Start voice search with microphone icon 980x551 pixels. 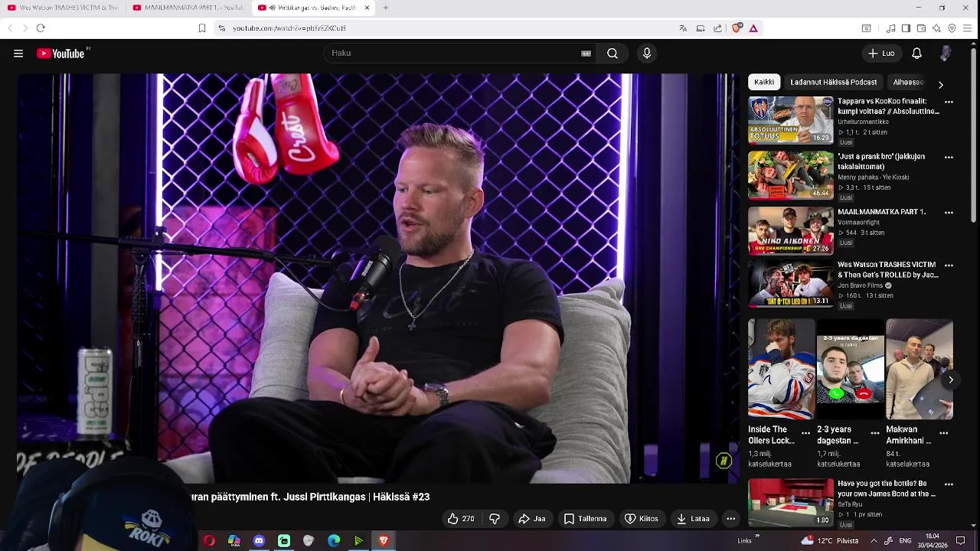647,54
